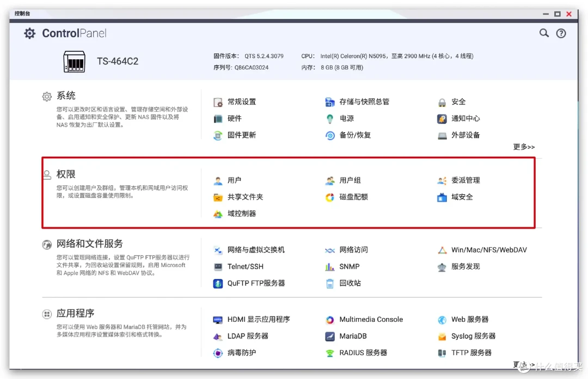Open the 安全 lock icon
This screenshot has height=379, width=588.
pyautogui.click(x=442, y=102)
